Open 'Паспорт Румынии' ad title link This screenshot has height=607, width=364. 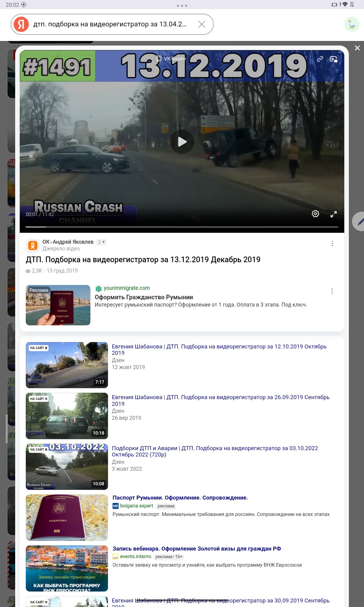[x=180, y=498]
